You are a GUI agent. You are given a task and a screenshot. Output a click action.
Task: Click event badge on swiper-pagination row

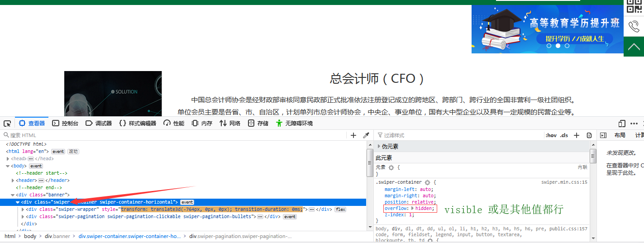[x=290, y=217]
